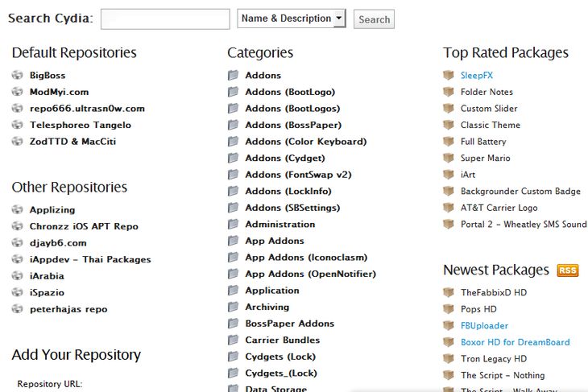This screenshot has width=588, height=392.
Task: Click the folder icon next to Archiving
Action: (x=233, y=307)
